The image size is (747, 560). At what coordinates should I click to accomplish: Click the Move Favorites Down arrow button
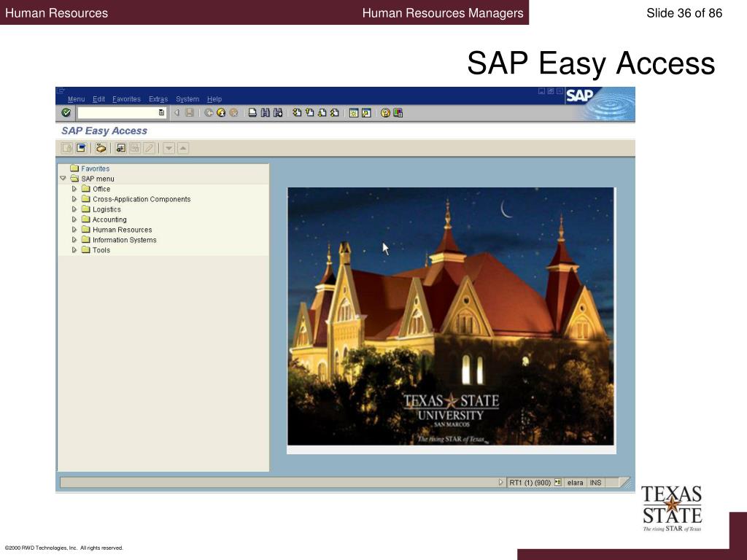click(x=169, y=148)
